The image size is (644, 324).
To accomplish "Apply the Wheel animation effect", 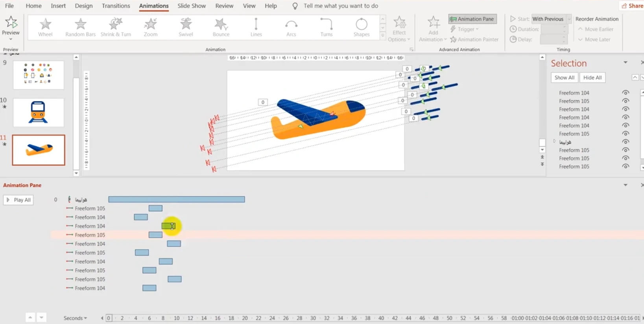I will [45, 27].
